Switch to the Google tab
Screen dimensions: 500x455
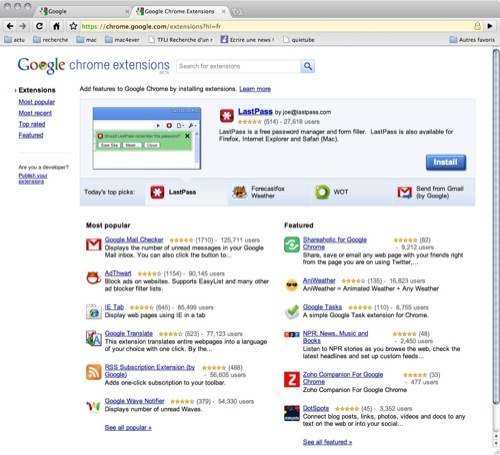coord(82,11)
